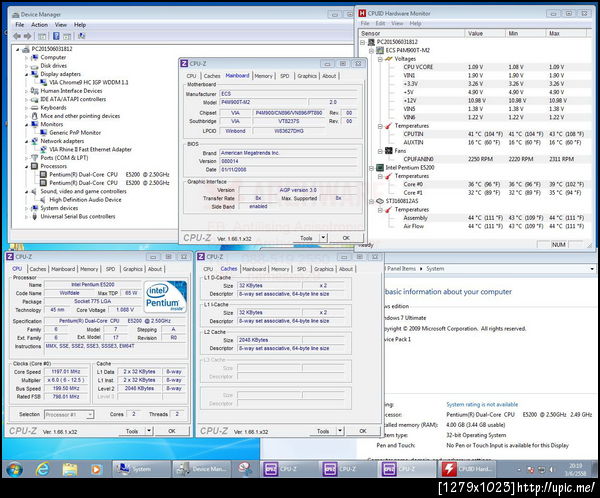Click the Help icon in Device Manager toolbar

click(x=56, y=36)
